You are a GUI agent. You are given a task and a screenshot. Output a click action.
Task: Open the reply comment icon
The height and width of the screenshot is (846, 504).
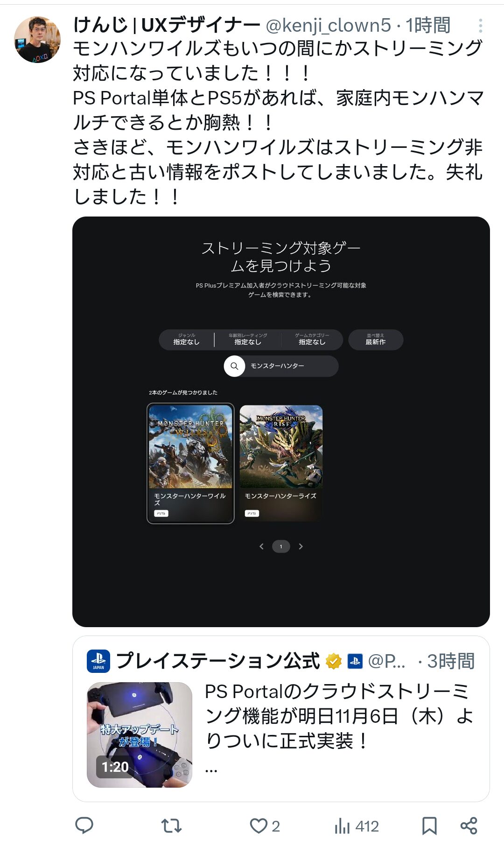[x=84, y=826]
